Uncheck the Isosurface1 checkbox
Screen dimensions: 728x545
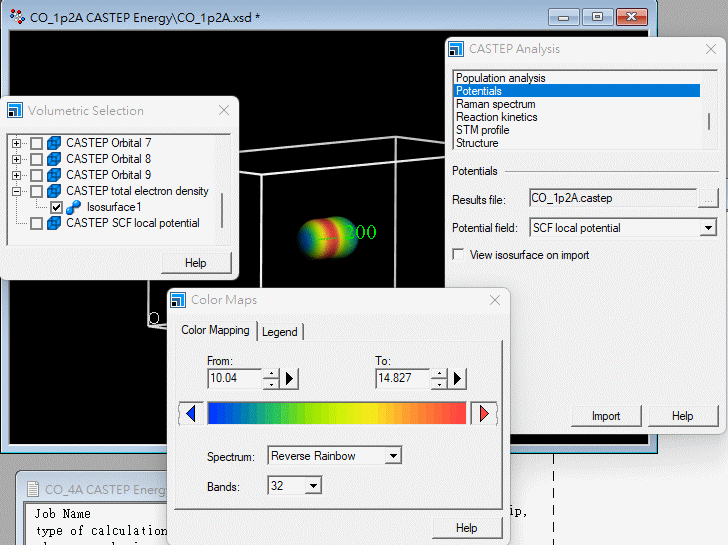[x=56, y=207]
